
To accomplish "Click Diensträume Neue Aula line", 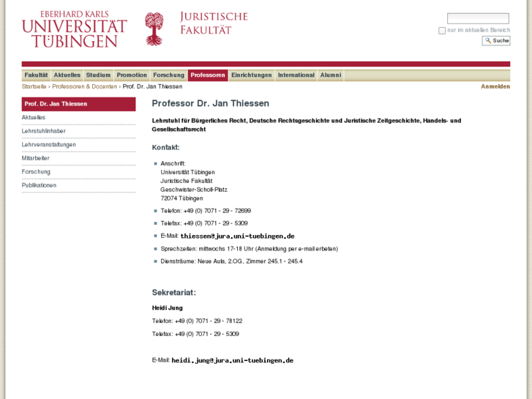I will tap(232, 261).
